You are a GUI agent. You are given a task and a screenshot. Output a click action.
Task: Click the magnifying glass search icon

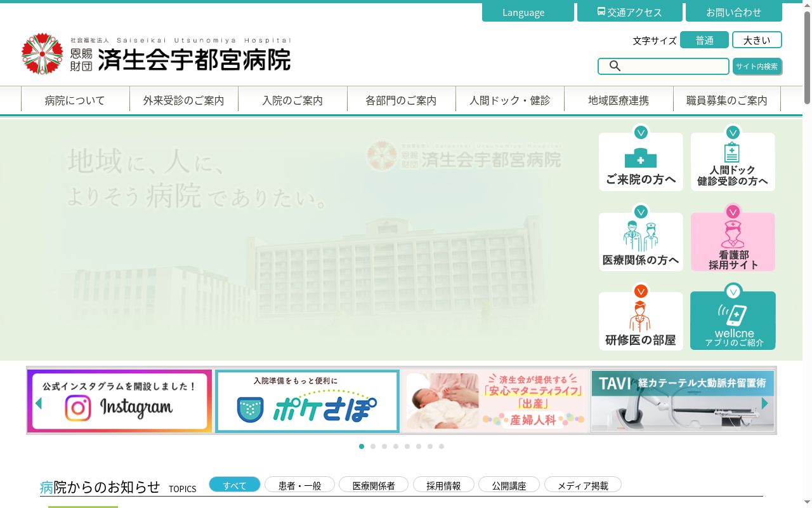[x=615, y=66]
